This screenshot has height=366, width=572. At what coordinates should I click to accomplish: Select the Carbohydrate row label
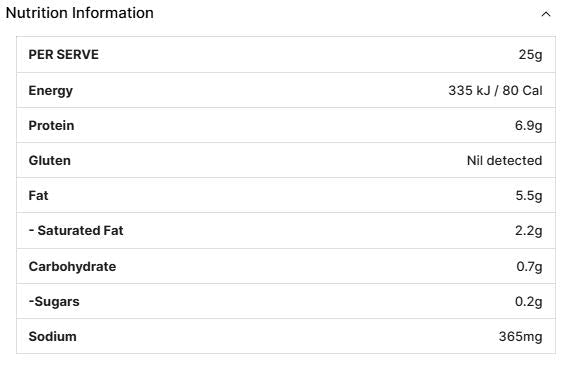(72, 267)
